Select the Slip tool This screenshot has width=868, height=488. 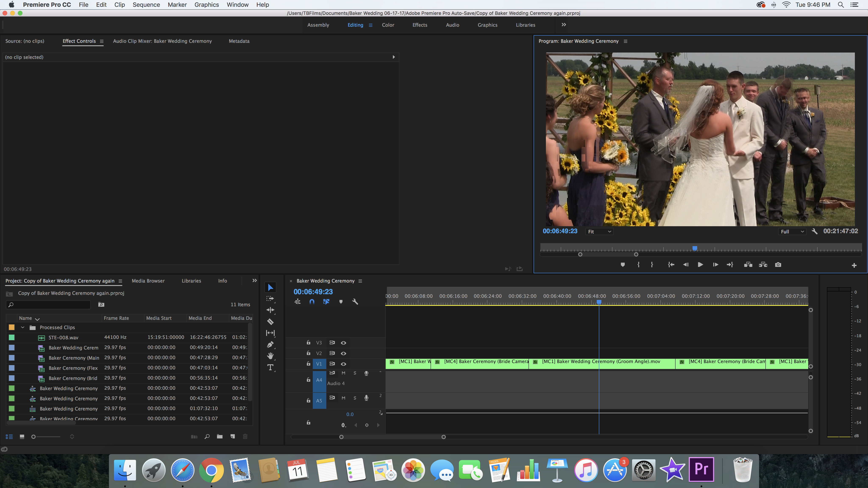point(270,333)
